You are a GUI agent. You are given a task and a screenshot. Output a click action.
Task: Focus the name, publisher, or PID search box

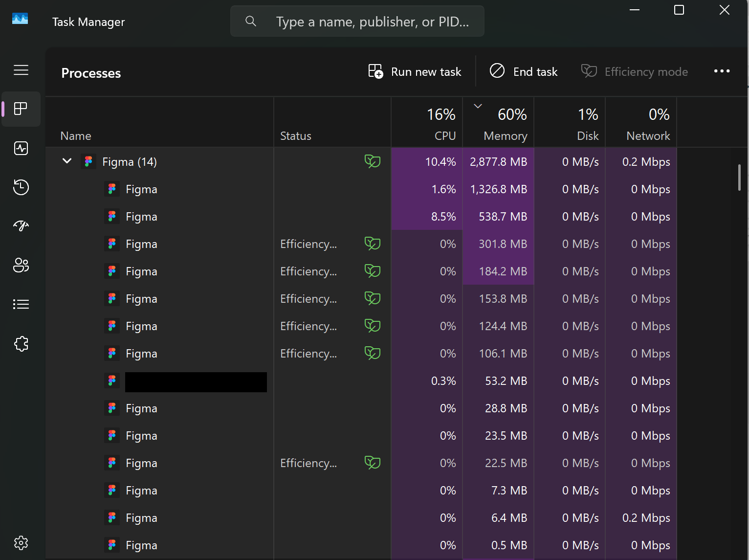click(357, 21)
